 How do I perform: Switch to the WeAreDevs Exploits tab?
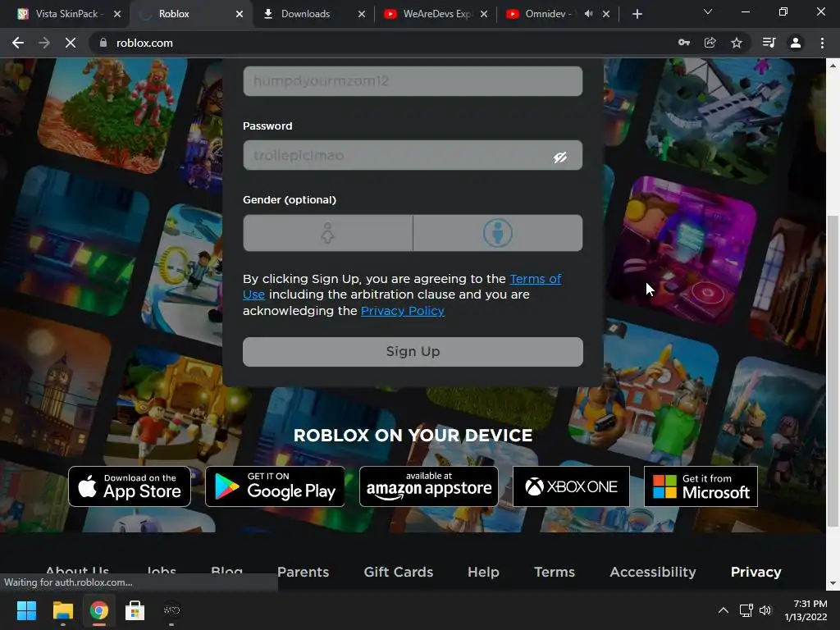(436, 14)
